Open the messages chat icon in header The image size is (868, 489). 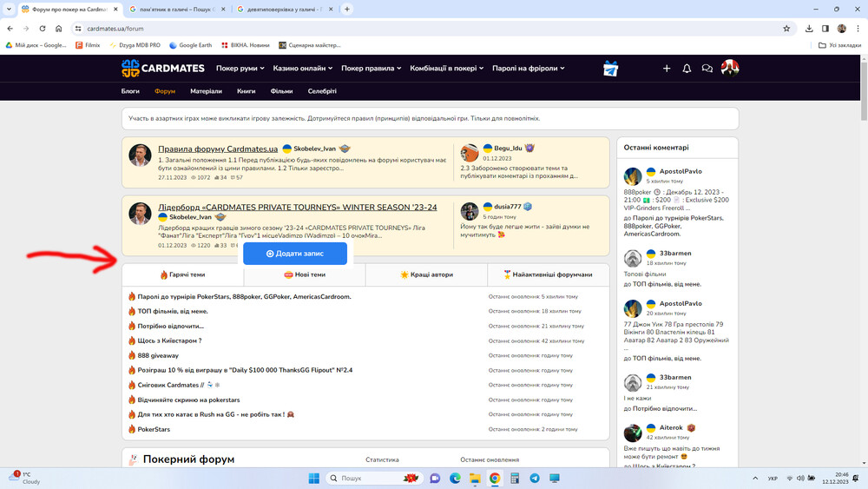click(707, 69)
